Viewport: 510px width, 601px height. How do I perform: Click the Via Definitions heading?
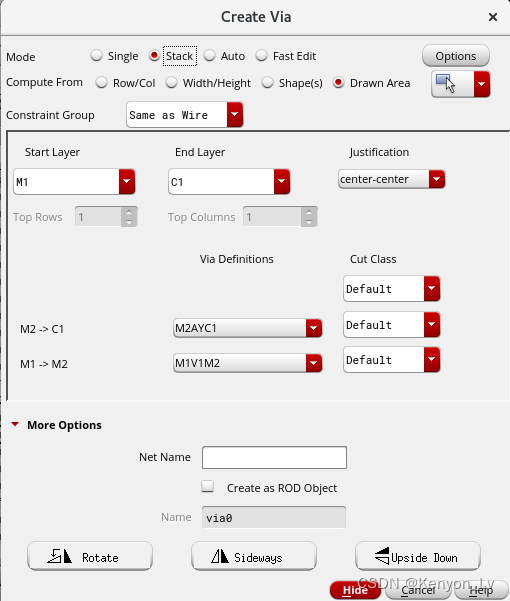point(236,259)
